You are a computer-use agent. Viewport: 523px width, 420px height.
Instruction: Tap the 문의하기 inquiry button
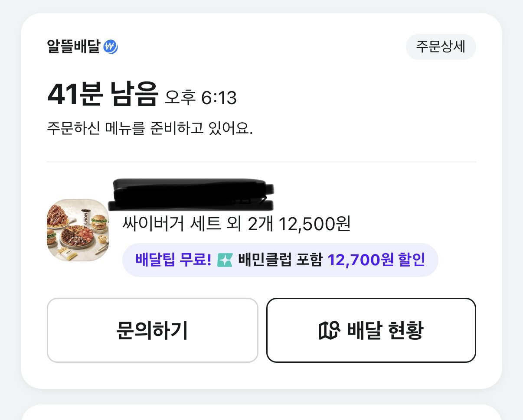click(x=152, y=330)
